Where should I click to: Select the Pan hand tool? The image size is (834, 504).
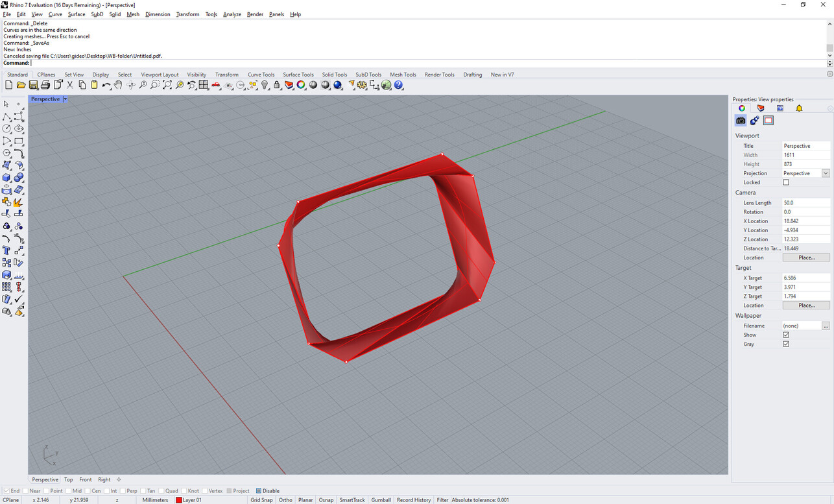pyautogui.click(x=118, y=85)
